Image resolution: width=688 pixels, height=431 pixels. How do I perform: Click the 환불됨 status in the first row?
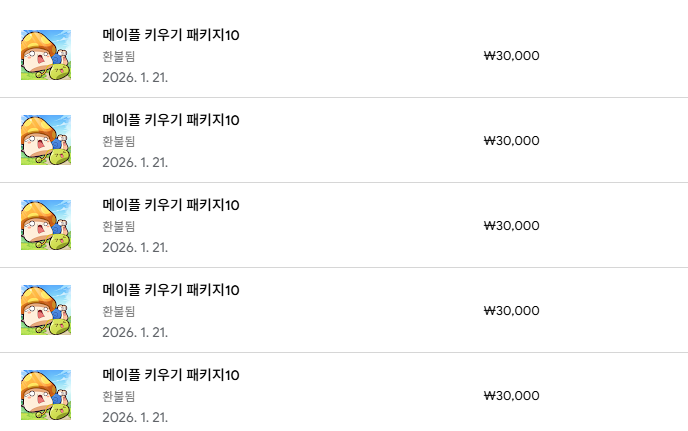click(x=119, y=57)
